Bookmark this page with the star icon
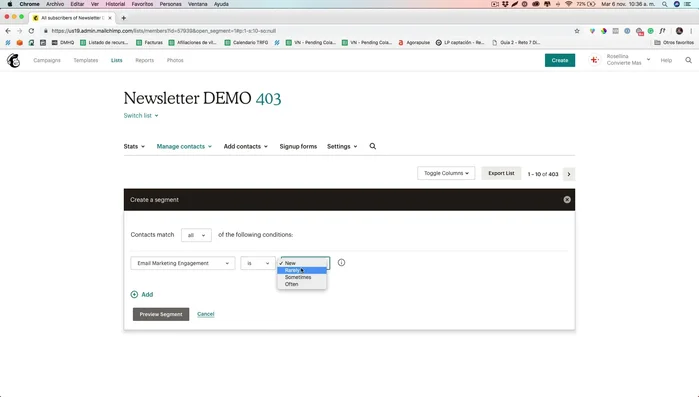The image size is (699, 397). point(577,31)
